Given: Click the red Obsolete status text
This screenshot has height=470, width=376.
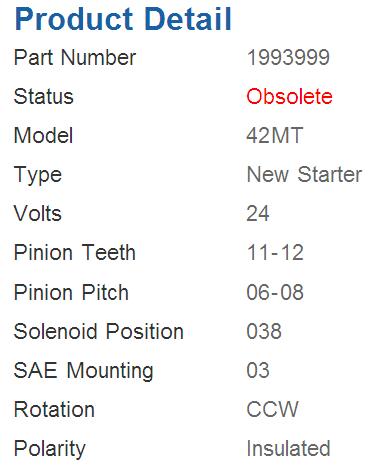Looking at the screenshot, I should tap(289, 97).
